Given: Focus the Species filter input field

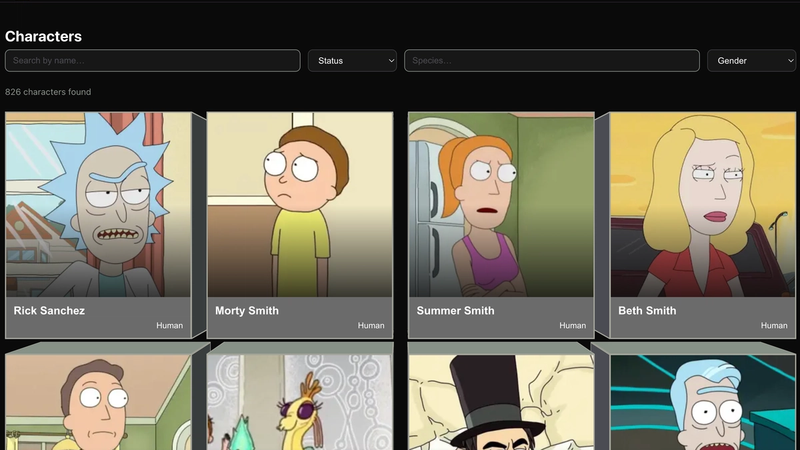Looking at the screenshot, I should pos(552,61).
